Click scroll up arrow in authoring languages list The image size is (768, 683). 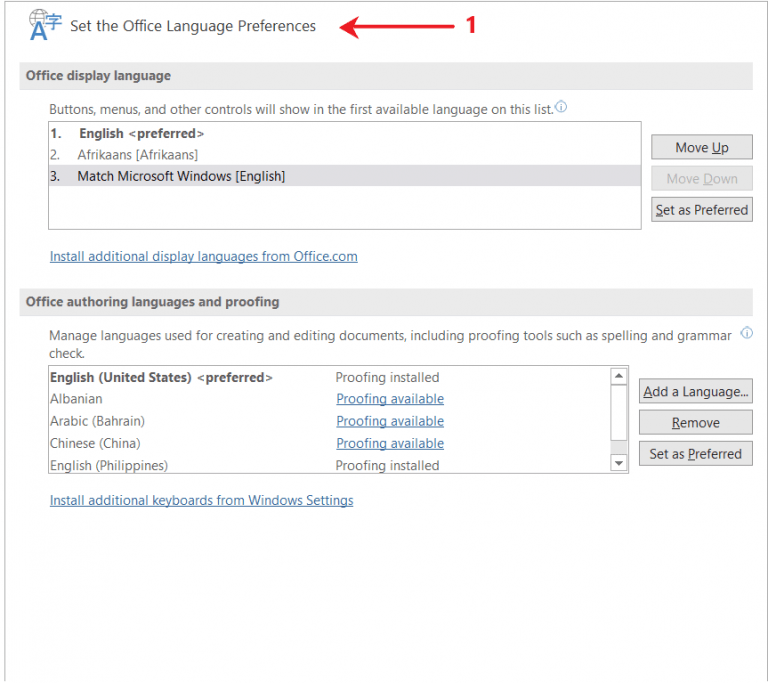619,376
